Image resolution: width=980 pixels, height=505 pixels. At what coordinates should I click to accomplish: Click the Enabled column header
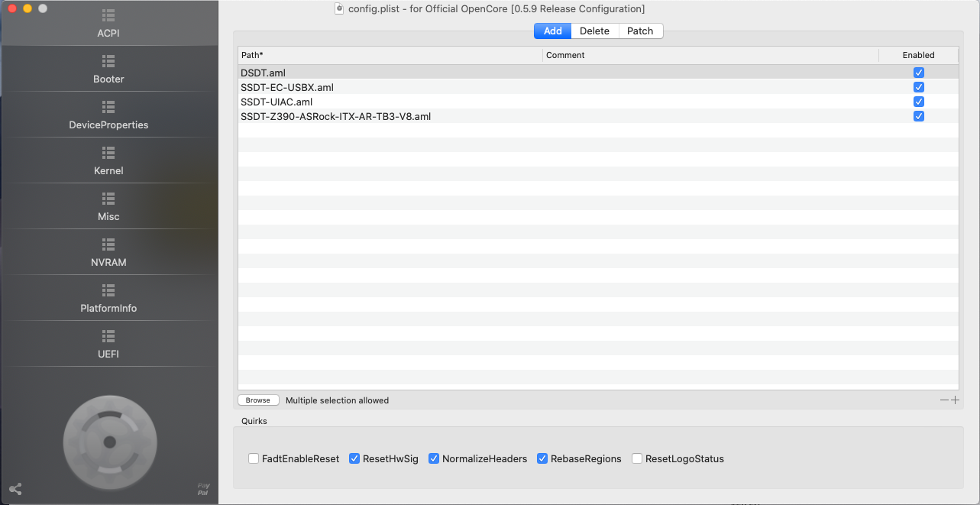tap(919, 55)
